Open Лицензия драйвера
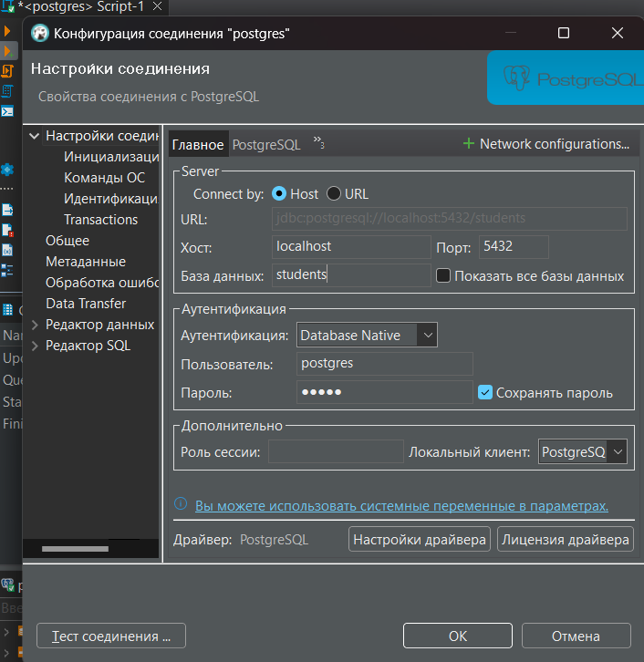 [x=566, y=539]
